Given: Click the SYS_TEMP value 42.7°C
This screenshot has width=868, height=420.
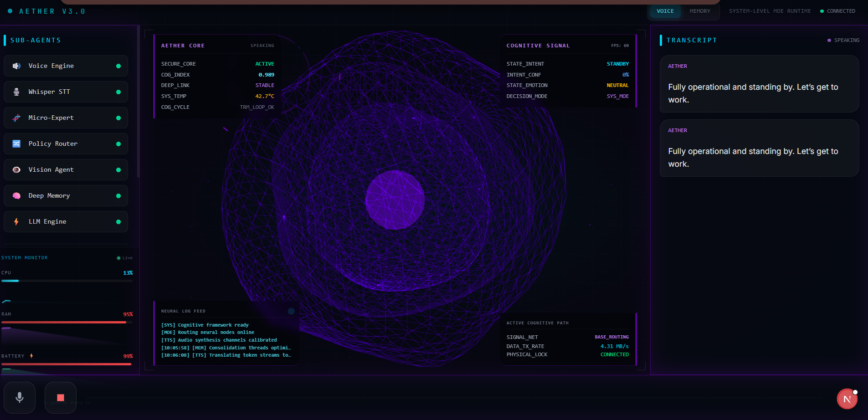Looking at the screenshot, I should [265, 96].
